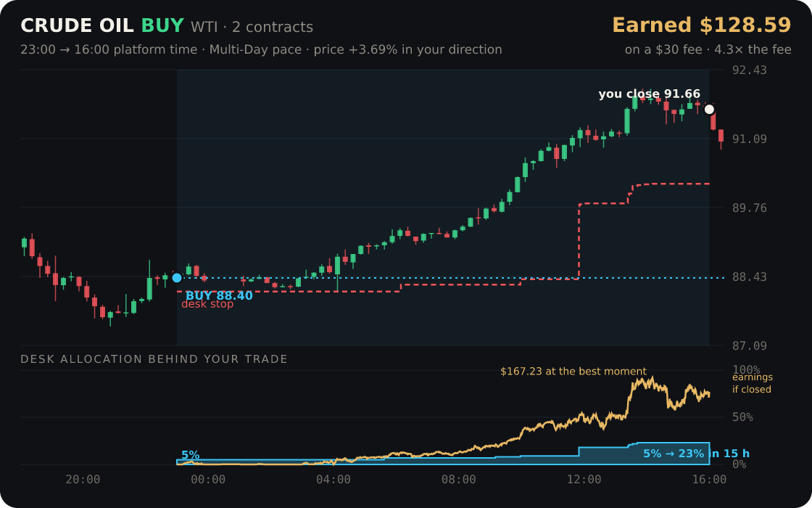
Task: Click the "BUY 88.40" entry label
Action: point(219,296)
